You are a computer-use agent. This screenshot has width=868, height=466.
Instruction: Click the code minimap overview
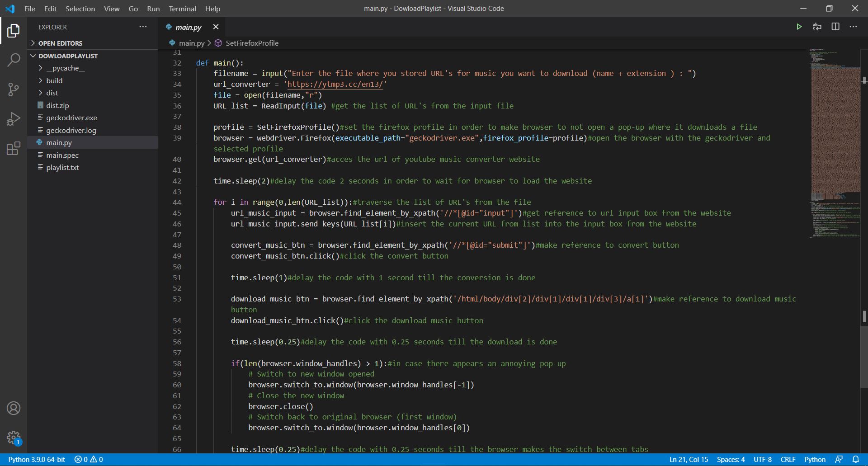coord(835,136)
